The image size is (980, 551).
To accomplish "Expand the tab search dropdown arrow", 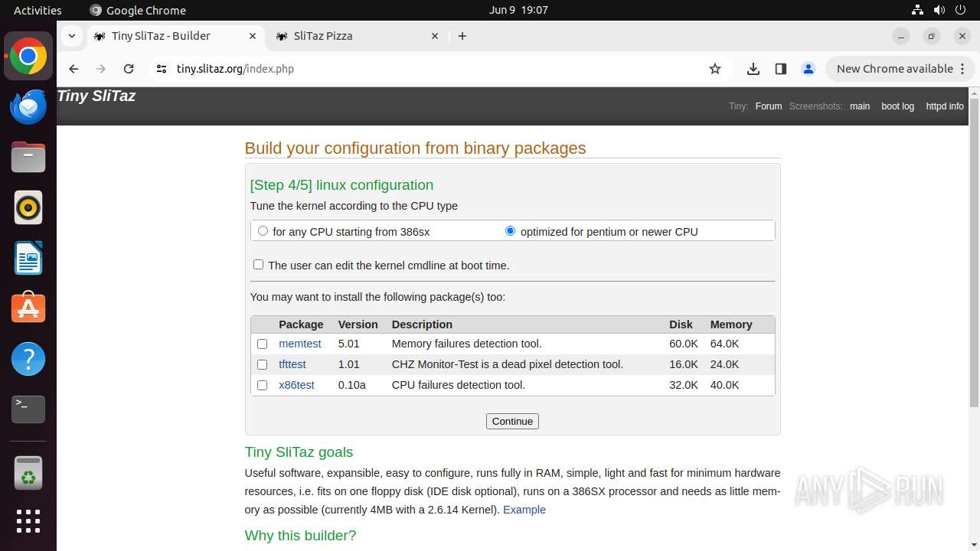I will pos(71,36).
